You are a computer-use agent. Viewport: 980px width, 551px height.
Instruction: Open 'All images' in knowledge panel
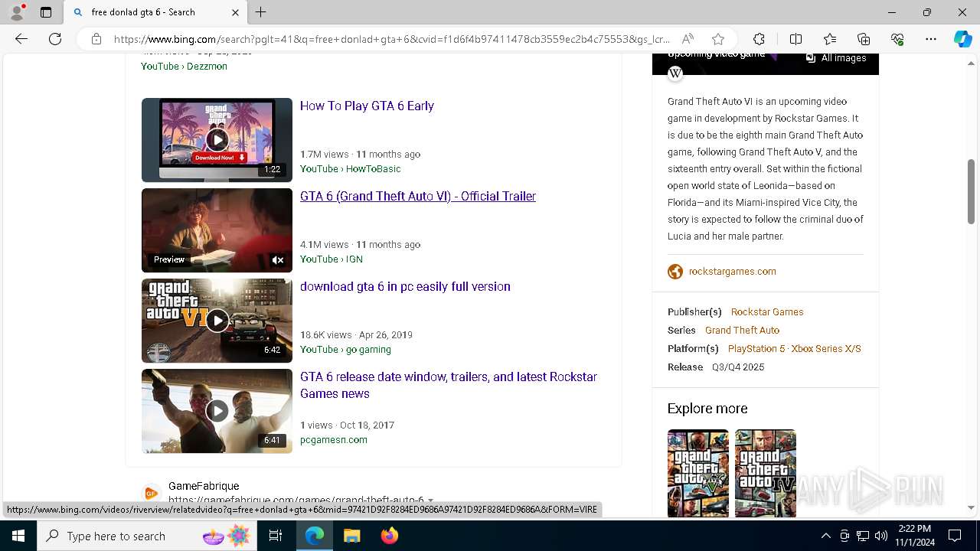[836, 58]
